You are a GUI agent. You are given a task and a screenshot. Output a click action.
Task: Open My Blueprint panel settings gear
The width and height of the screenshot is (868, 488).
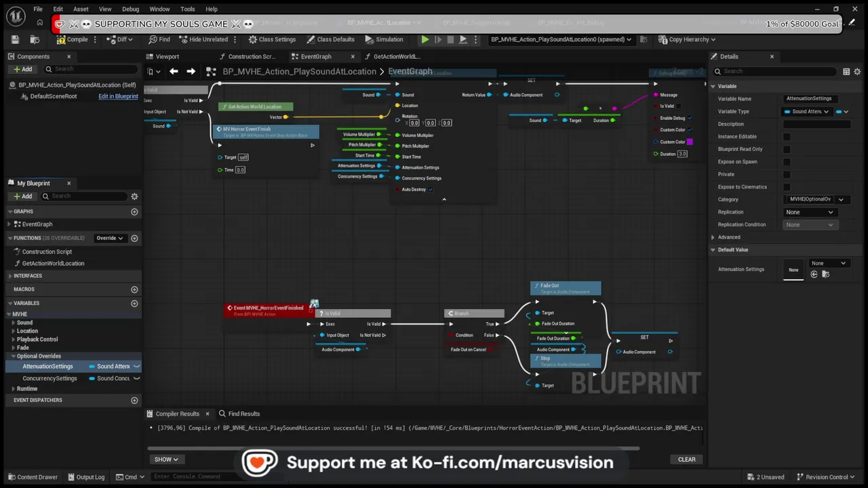click(134, 196)
